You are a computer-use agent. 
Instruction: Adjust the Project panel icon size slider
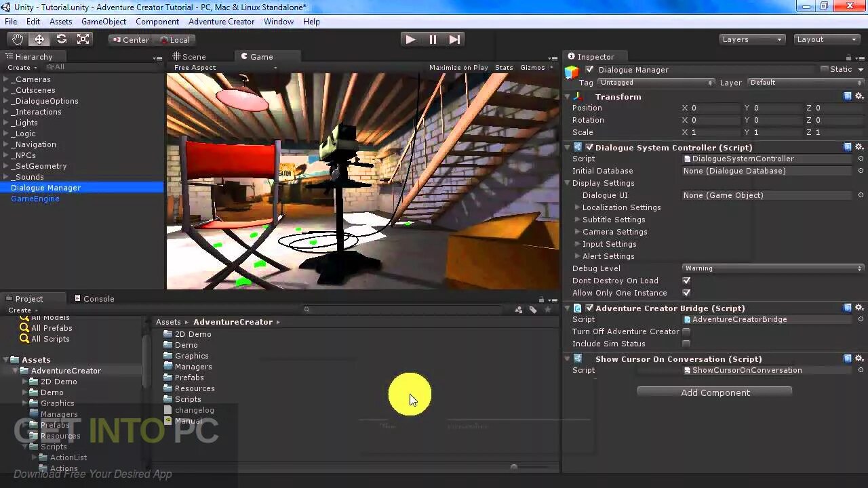coord(513,467)
